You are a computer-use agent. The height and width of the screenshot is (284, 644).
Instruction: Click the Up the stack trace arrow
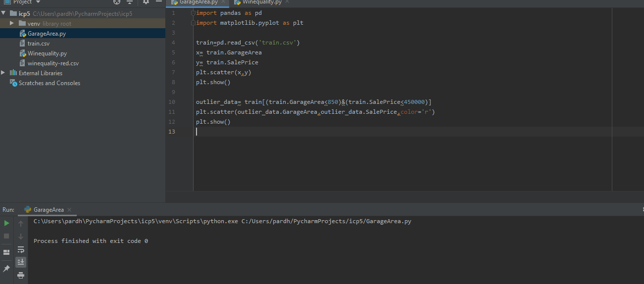coord(21,224)
